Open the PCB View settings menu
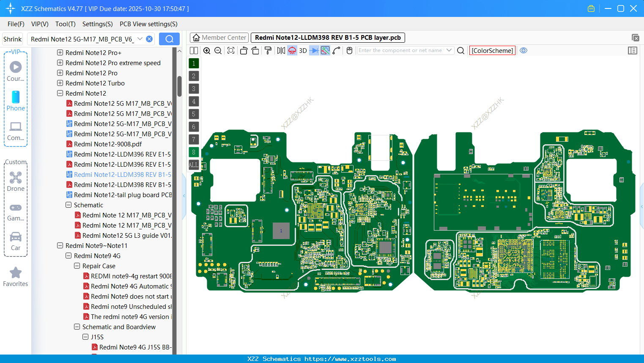Image resolution: width=644 pixels, height=363 pixels. point(148,24)
